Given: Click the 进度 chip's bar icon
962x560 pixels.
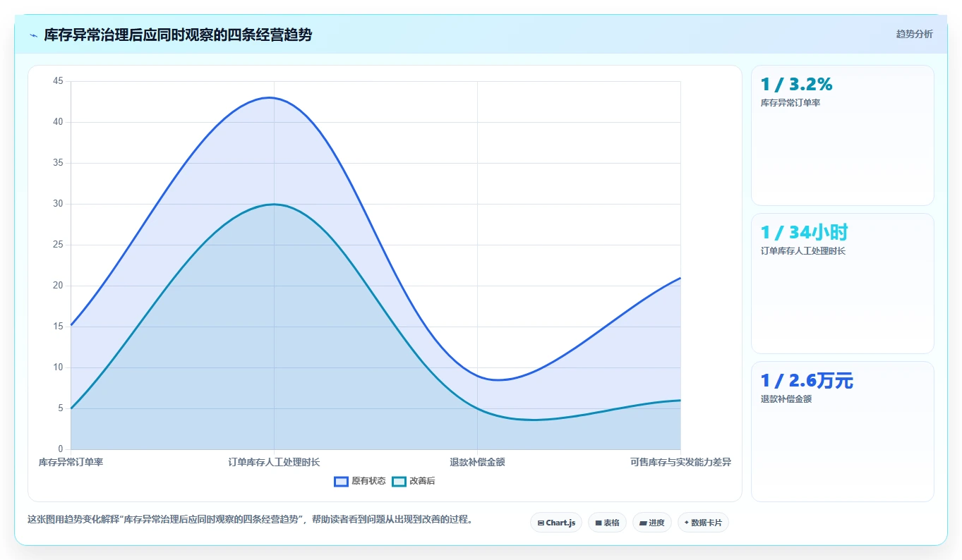Looking at the screenshot, I should point(643,523).
